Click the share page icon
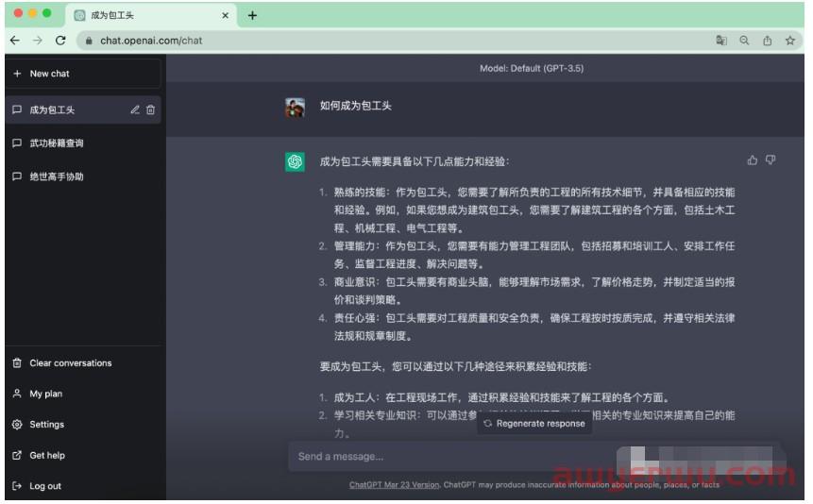The height and width of the screenshot is (504, 813). (768, 41)
